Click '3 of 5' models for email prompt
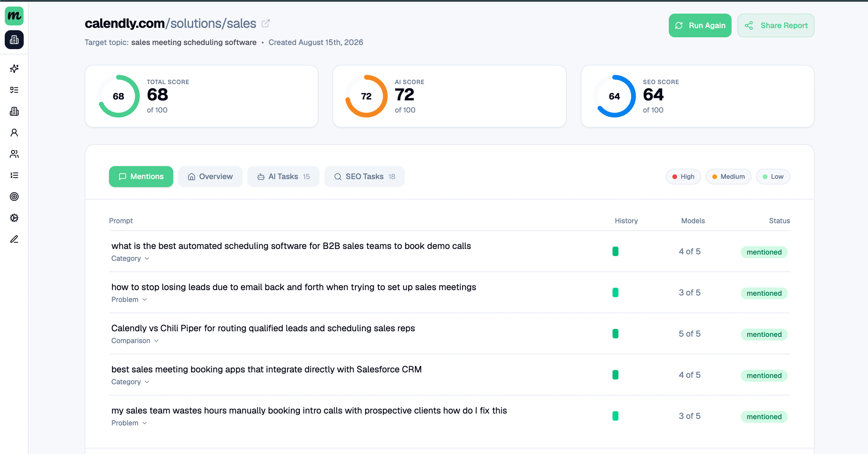Screen dimensions: 868x454 pos(689,293)
